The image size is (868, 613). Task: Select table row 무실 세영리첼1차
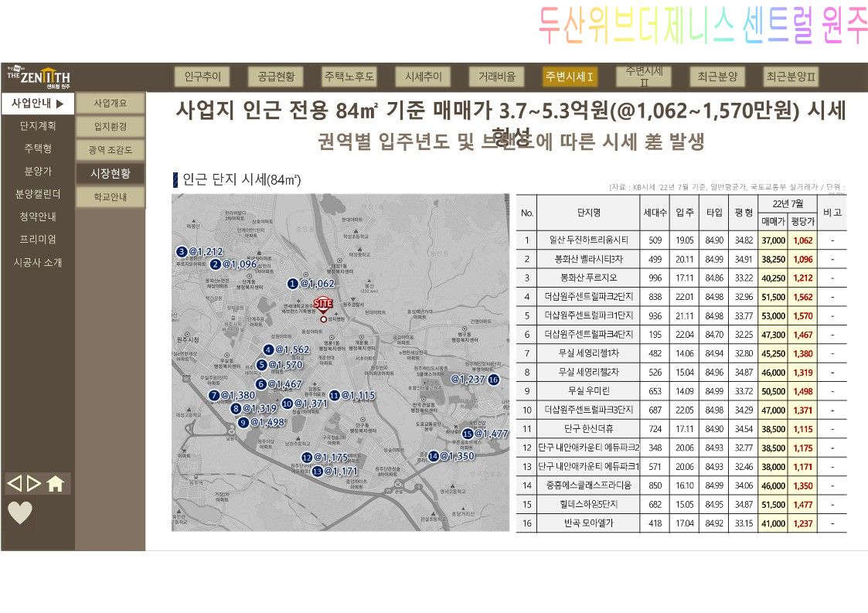point(682,353)
